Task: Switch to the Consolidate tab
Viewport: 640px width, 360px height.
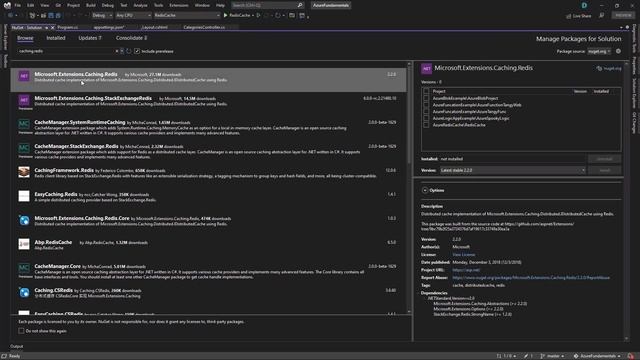Action: tap(131, 38)
